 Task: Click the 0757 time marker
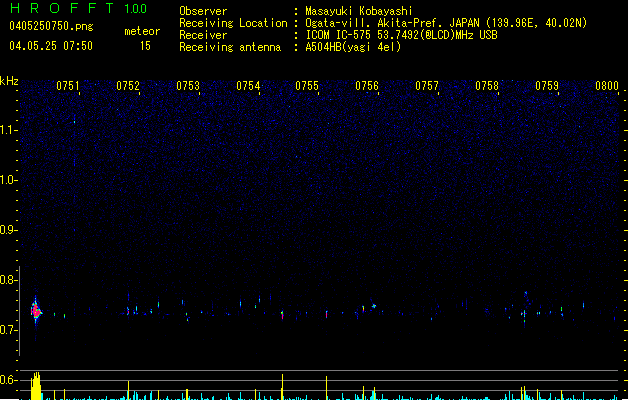click(427, 86)
